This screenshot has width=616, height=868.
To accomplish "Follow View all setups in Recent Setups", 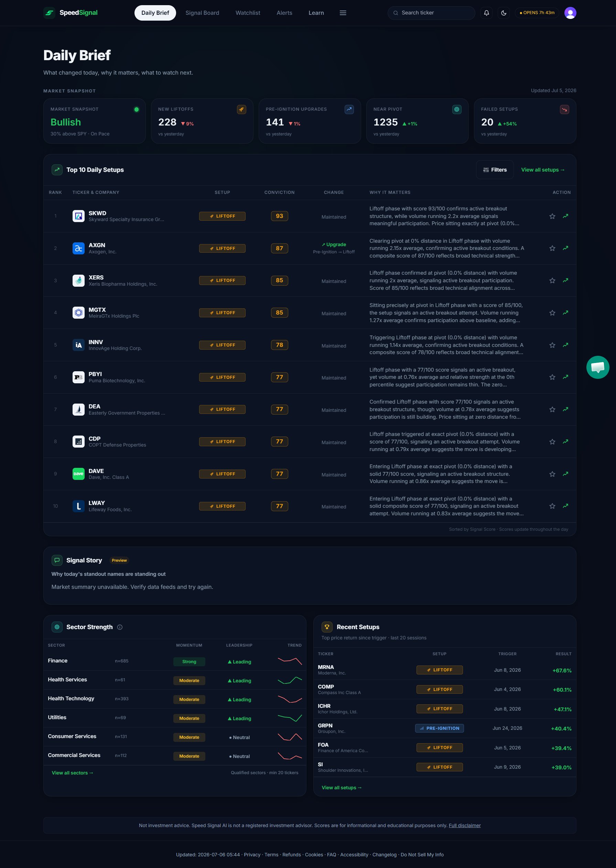I will 342,788.
